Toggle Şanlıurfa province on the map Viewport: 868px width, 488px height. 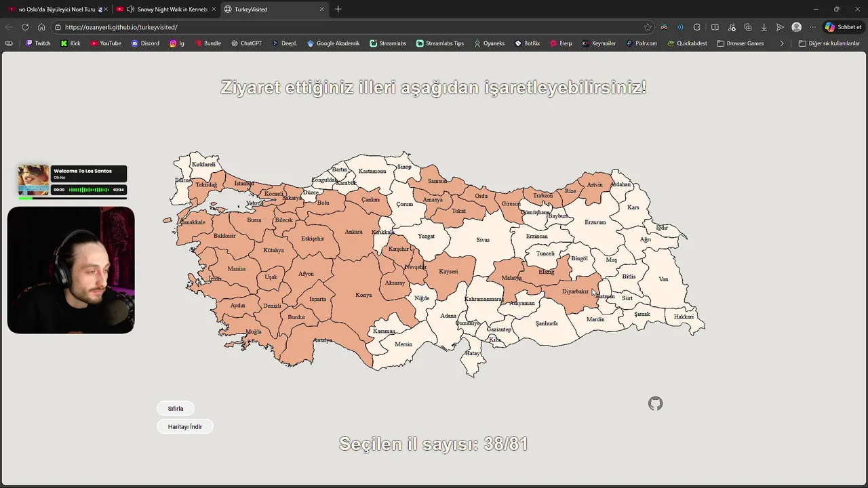point(547,323)
